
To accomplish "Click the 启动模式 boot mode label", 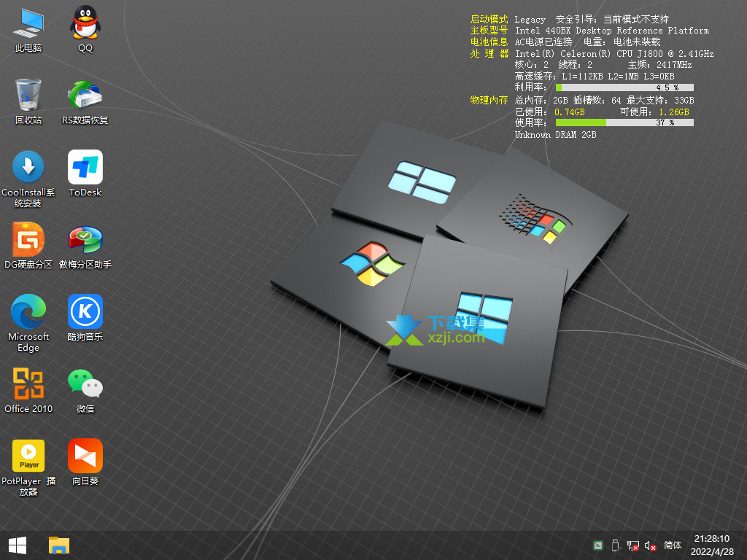I will (x=489, y=19).
